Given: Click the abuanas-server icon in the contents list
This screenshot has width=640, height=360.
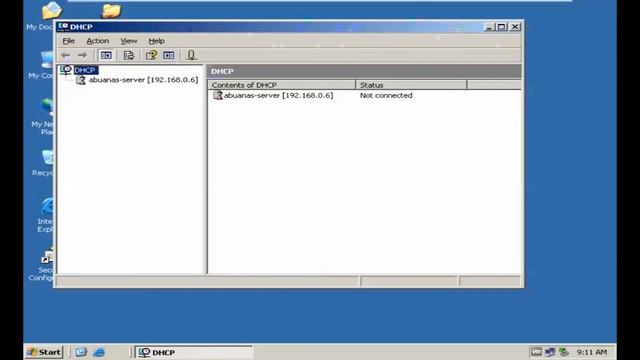Looking at the screenshot, I should pyautogui.click(x=218, y=95).
